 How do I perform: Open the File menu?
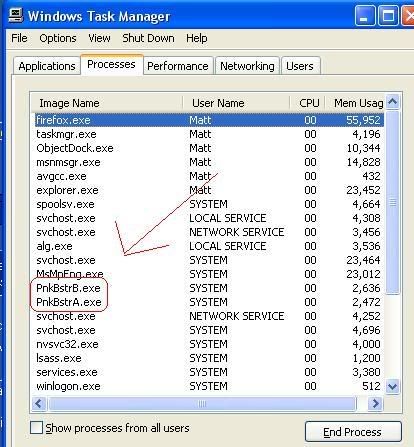19,38
